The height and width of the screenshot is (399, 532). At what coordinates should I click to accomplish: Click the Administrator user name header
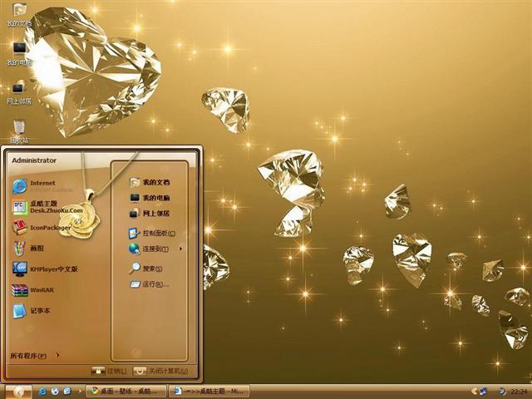coord(34,160)
